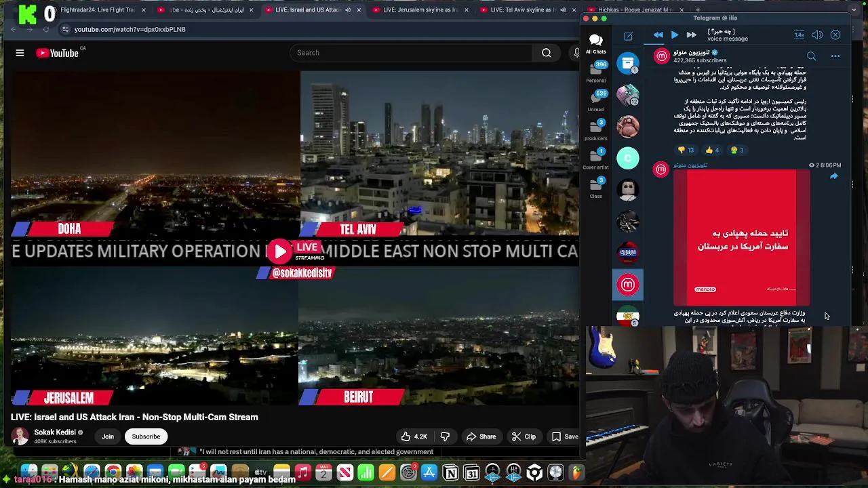Image resolution: width=868 pixels, height=488 pixels.
Task: Open the teal C avatar chat
Action: coord(628,158)
